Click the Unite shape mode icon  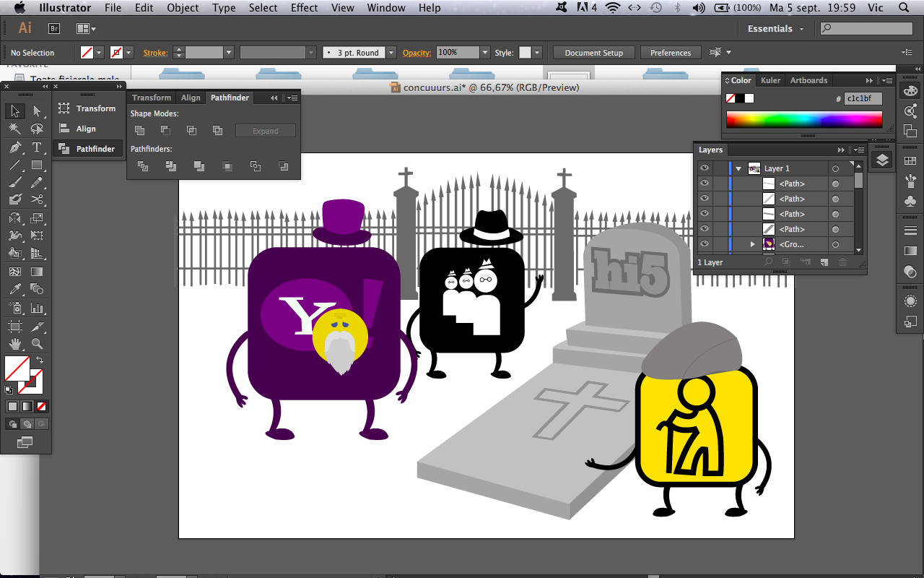pyautogui.click(x=140, y=131)
